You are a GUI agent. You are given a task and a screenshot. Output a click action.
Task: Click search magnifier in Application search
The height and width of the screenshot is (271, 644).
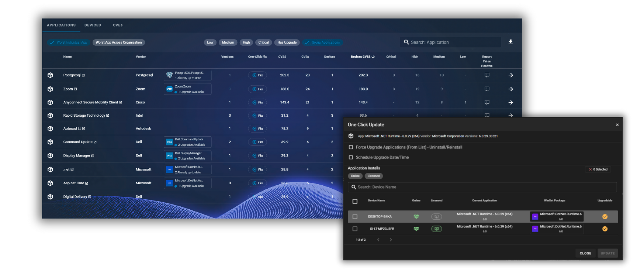406,42
